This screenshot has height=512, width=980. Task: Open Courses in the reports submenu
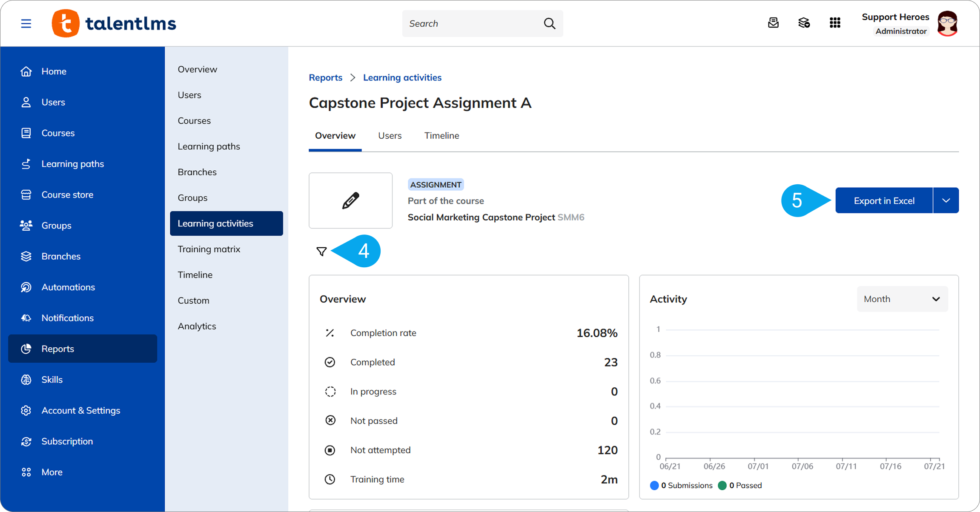[x=194, y=120]
